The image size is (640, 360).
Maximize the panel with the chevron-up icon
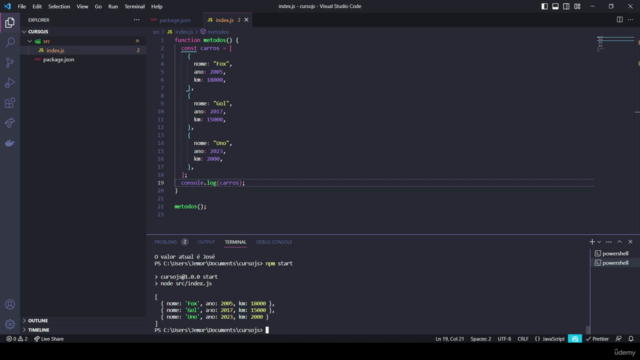click(x=620, y=242)
